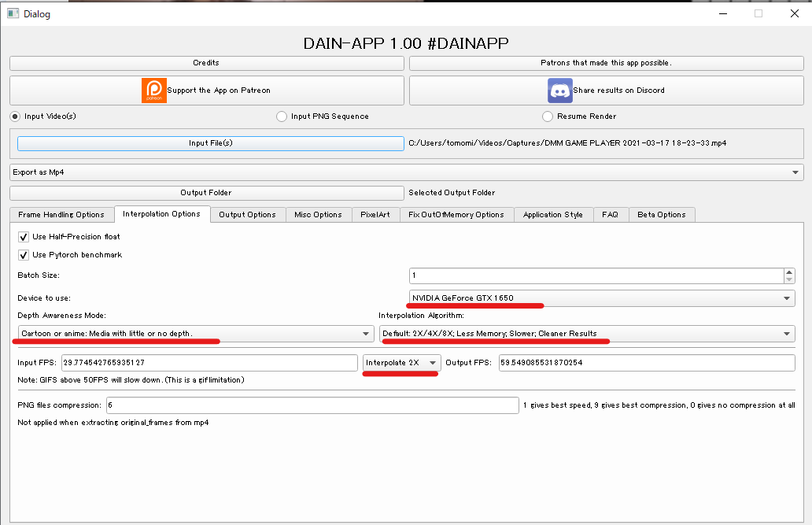Click the Patreon logo icon
The image size is (812, 525).
pyautogui.click(x=153, y=91)
